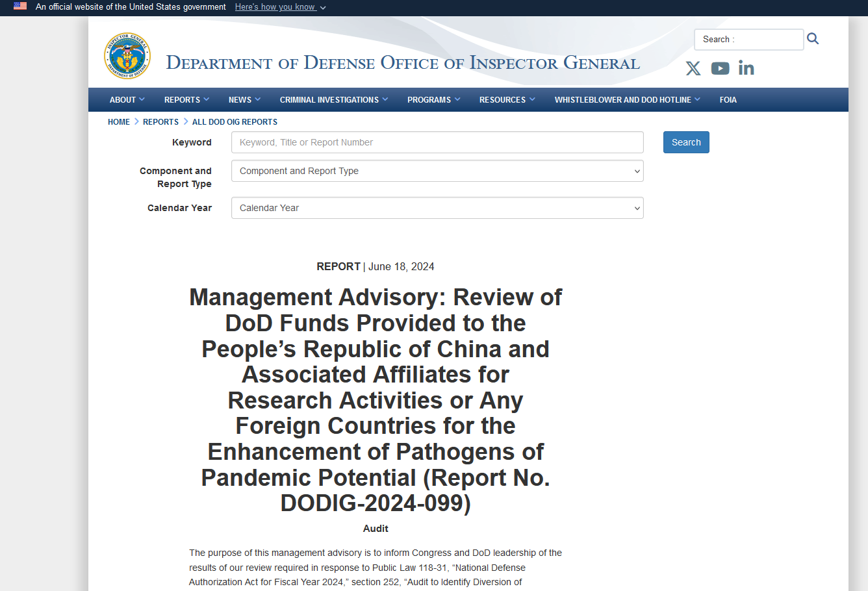The image size is (868, 591).
Task: Open the Resources menu
Action: [x=507, y=99]
